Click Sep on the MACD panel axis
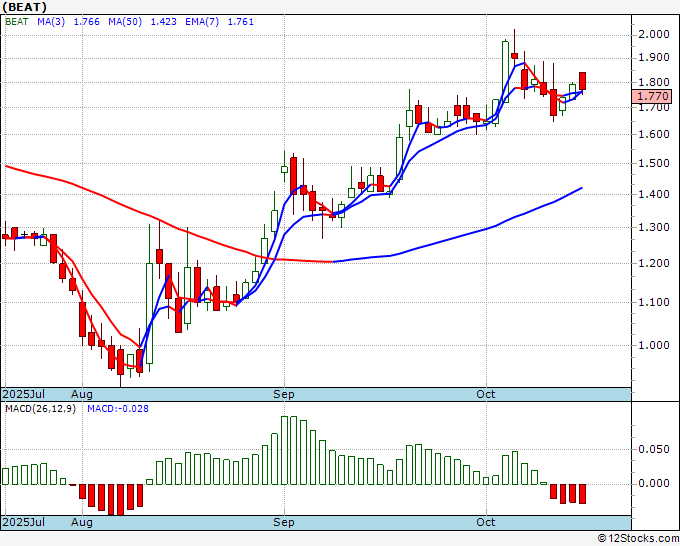Screen dimensions: 680x546 click(x=284, y=522)
